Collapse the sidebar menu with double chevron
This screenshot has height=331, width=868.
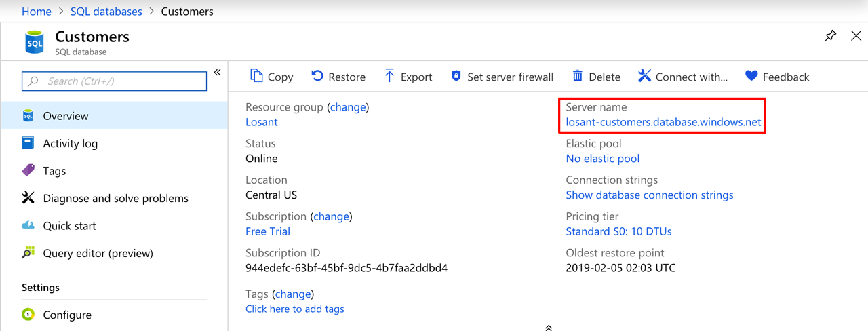click(x=217, y=73)
